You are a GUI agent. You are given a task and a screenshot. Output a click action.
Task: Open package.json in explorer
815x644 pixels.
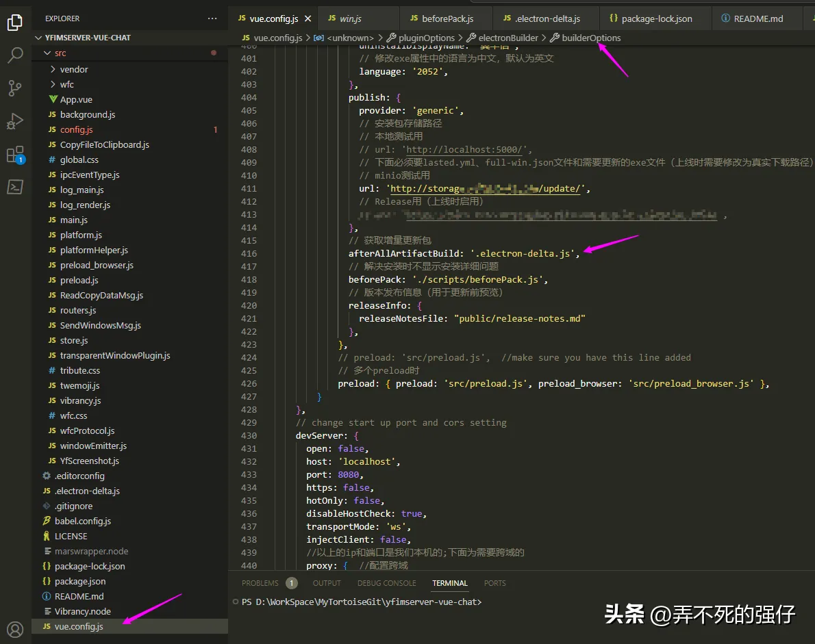pos(130,581)
